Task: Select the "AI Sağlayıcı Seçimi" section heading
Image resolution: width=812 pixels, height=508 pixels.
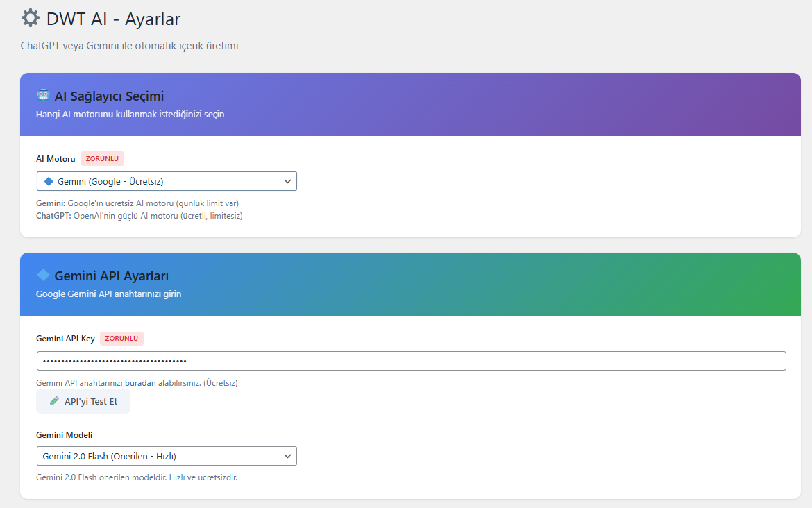Action: 109,96
